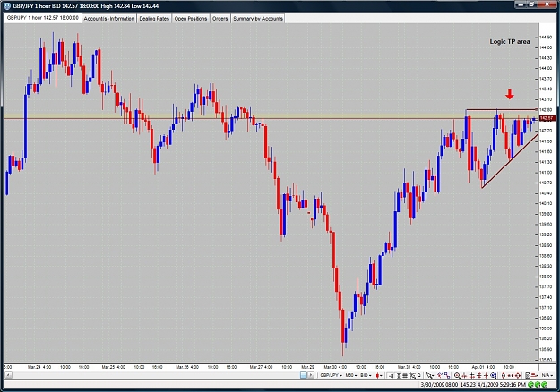
Task: Click the red vertical expand icon
Action: click(504, 375)
